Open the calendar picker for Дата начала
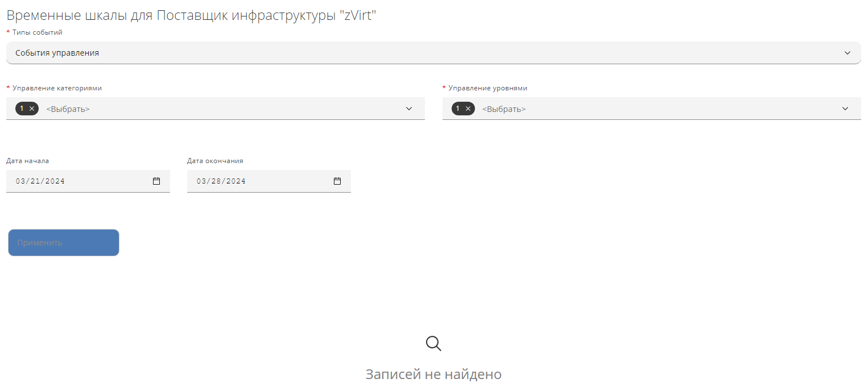 (x=156, y=181)
